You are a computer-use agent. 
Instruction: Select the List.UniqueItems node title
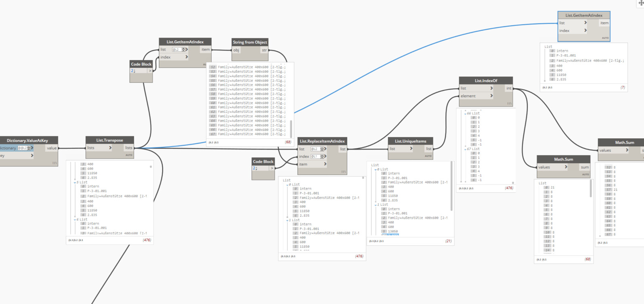pyautogui.click(x=411, y=141)
